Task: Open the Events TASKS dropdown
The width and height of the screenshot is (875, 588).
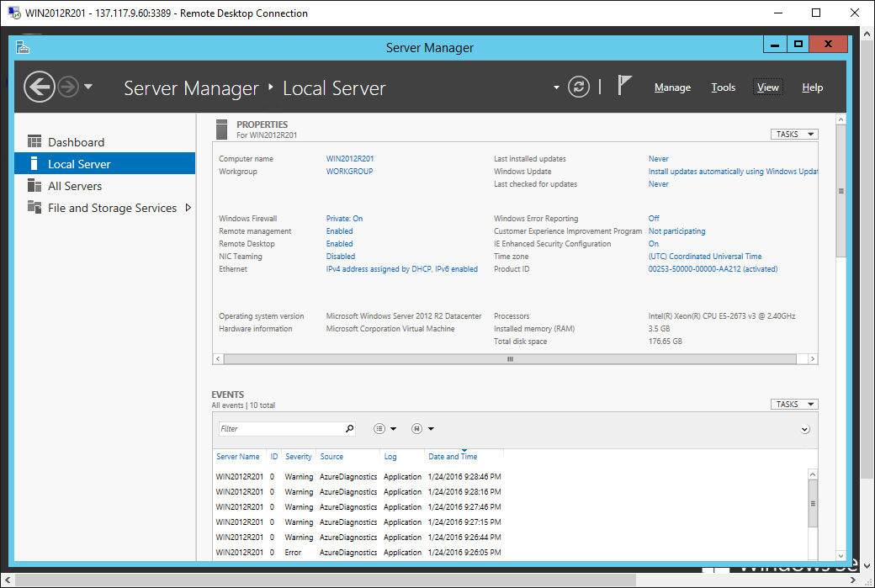Action: (794, 405)
